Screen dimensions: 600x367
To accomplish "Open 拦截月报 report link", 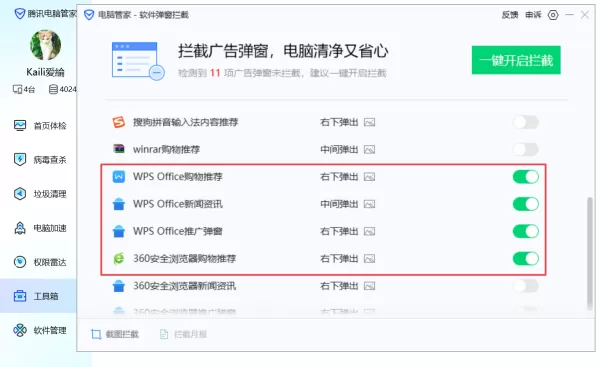I will coord(183,334).
